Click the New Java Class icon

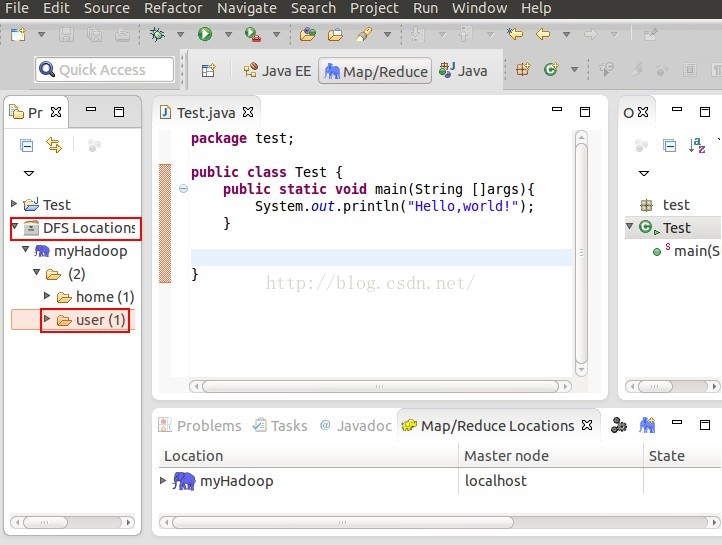click(551, 70)
